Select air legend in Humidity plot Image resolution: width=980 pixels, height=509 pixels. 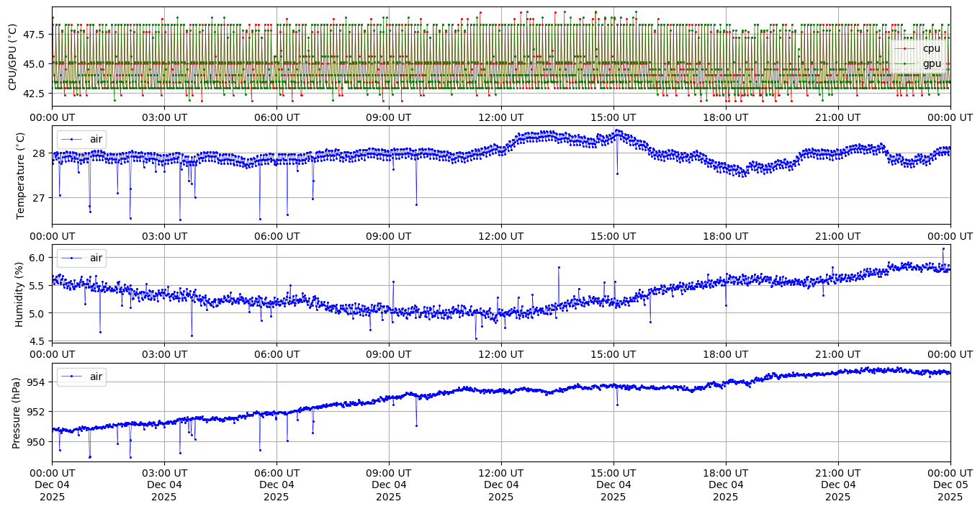[x=95, y=258]
